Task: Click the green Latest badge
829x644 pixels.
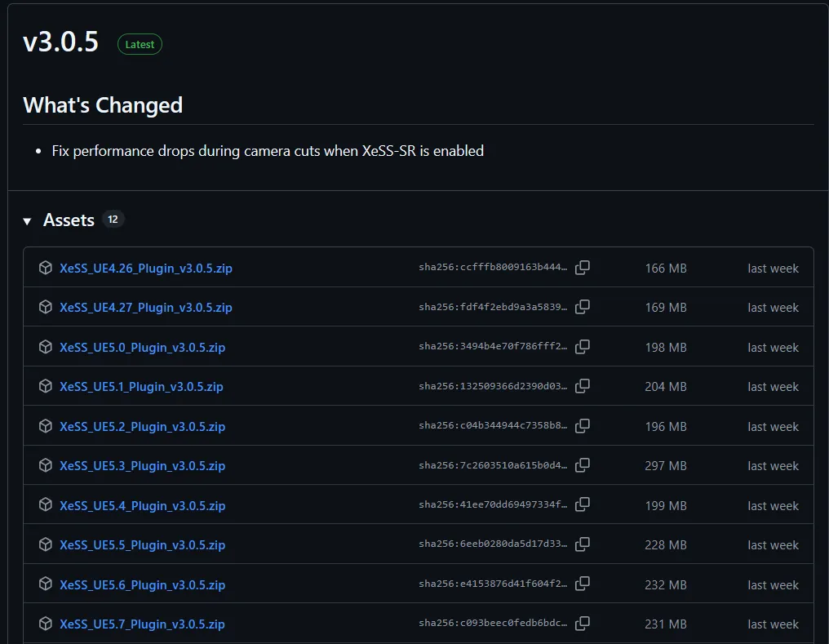Action: (140, 44)
